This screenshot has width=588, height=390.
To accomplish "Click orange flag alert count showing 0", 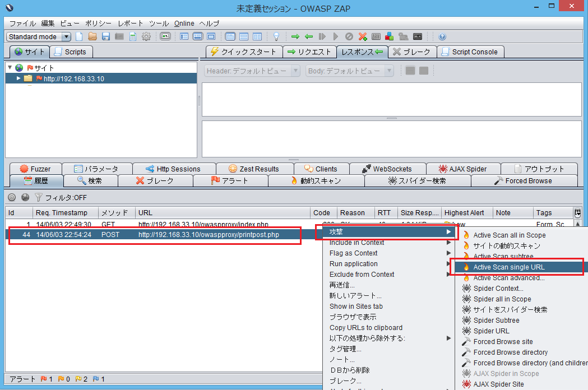I will [64, 379].
